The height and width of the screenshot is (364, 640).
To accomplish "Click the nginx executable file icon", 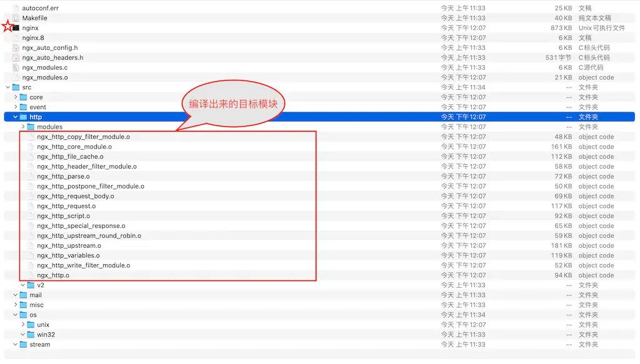I will 16,28.
